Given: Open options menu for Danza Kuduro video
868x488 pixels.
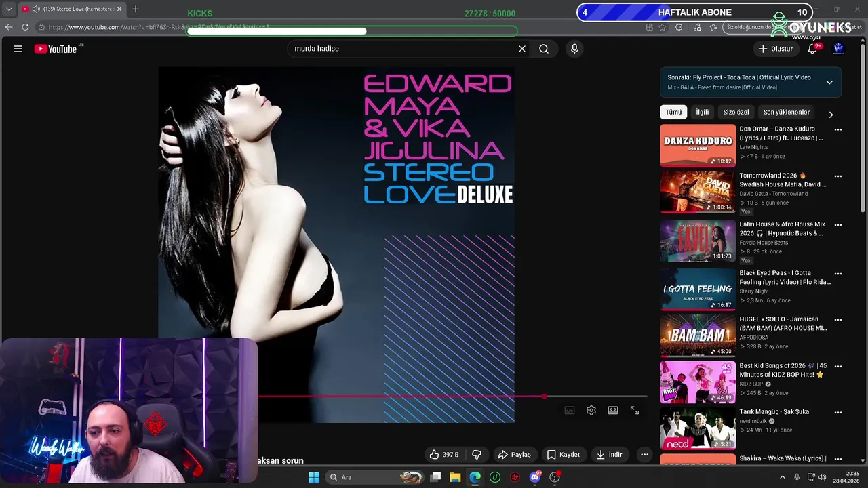Looking at the screenshot, I should (838, 129).
